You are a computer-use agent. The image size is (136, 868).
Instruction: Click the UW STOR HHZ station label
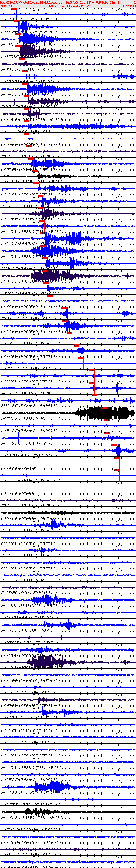(x=10, y=817)
